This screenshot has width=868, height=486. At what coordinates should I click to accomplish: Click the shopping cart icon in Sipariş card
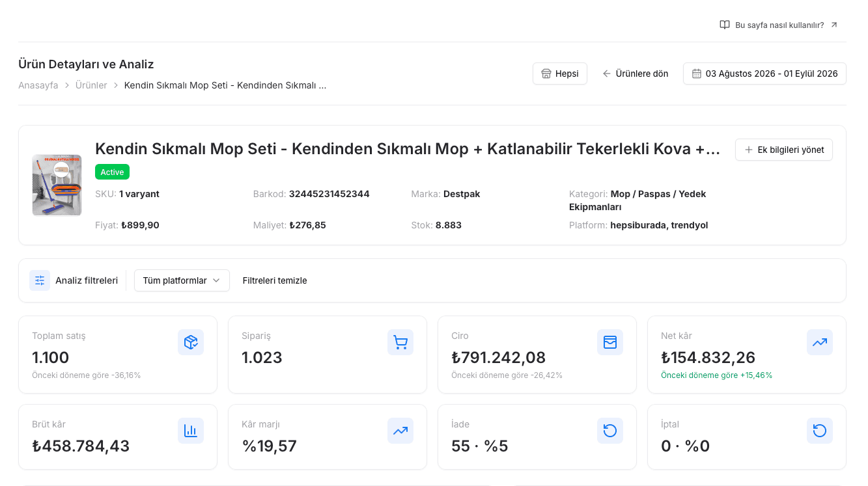400,342
